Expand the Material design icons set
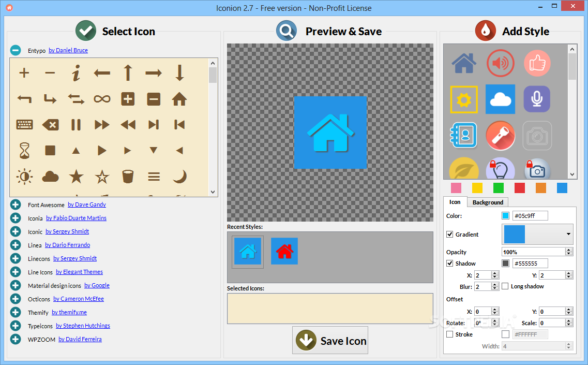Viewport: 588px width, 365px height. (x=16, y=285)
